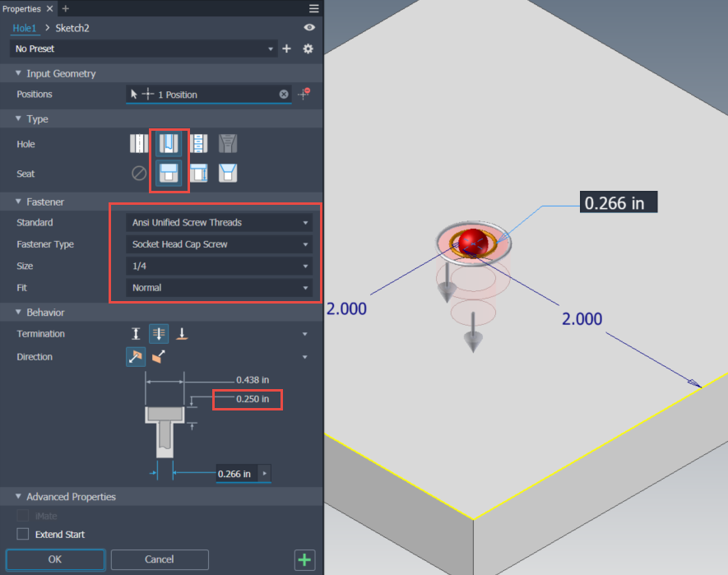Expand the Size dropdown showing 1/4
This screenshot has height=575, width=728.
[x=219, y=267]
